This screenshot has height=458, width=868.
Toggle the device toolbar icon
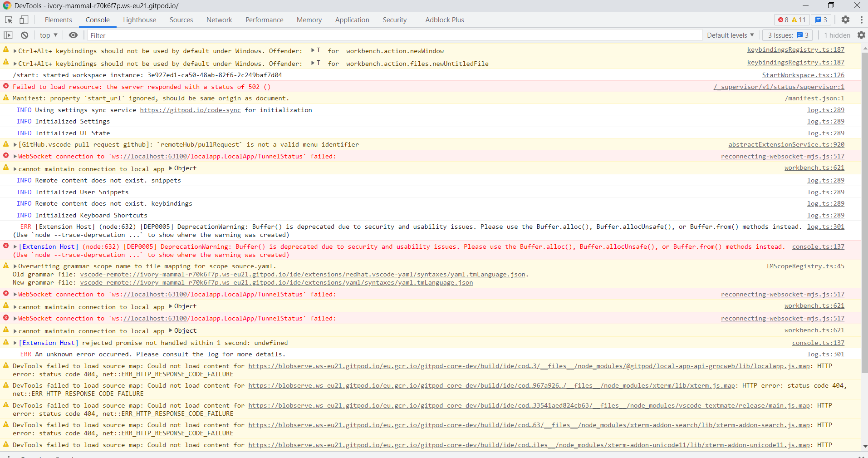tap(24, 20)
